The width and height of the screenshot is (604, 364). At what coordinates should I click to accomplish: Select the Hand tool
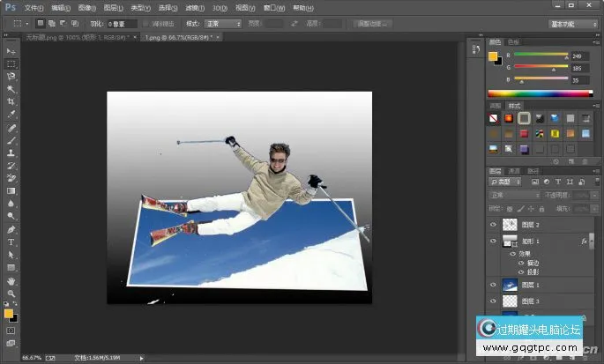pyautogui.click(x=11, y=280)
